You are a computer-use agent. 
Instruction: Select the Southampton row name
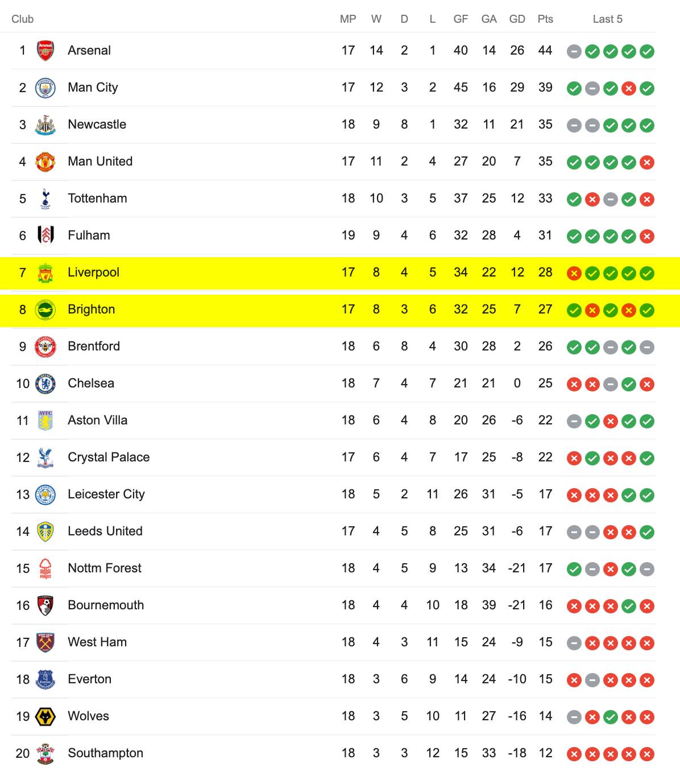point(105,753)
